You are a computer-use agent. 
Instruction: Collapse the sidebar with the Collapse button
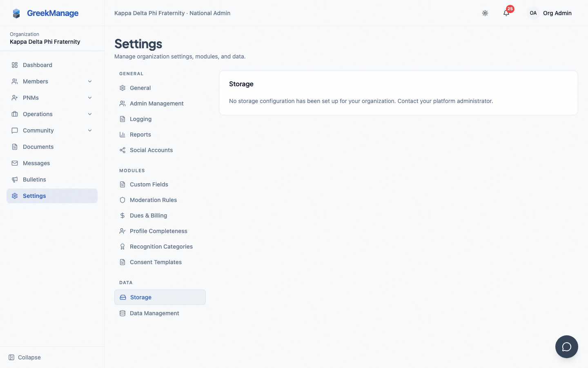click(25, 357)
